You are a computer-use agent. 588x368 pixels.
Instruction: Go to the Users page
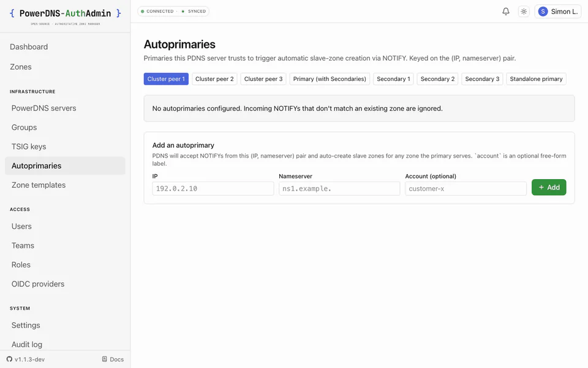21,226
